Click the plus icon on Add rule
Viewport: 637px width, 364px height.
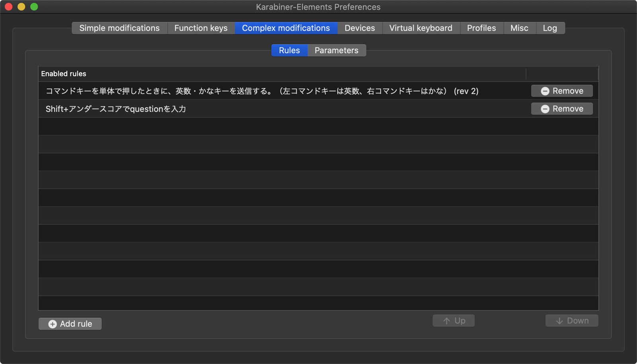pyautogui.click(x=52, y=324)
